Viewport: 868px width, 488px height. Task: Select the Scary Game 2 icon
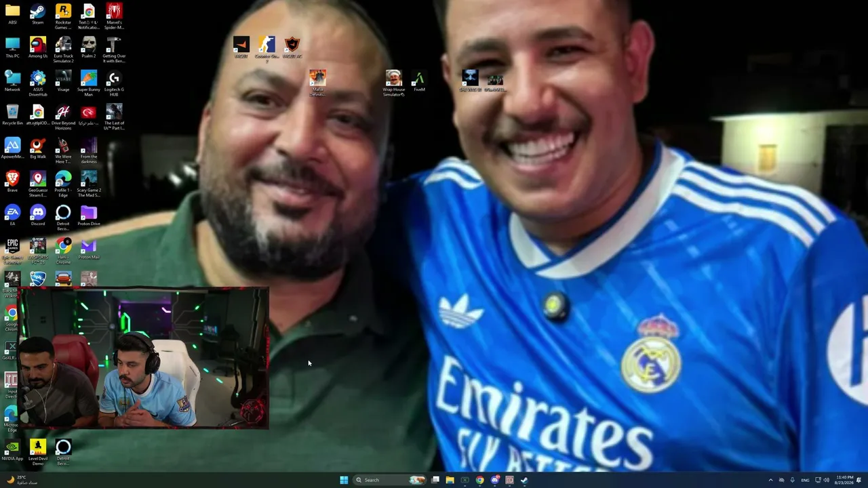click(x=89, y=184)
